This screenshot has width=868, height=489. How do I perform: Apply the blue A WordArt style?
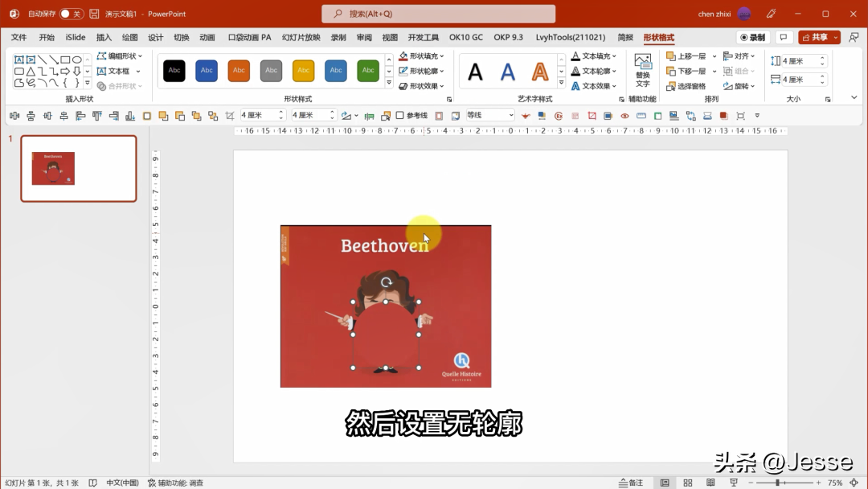click(508, 72)
